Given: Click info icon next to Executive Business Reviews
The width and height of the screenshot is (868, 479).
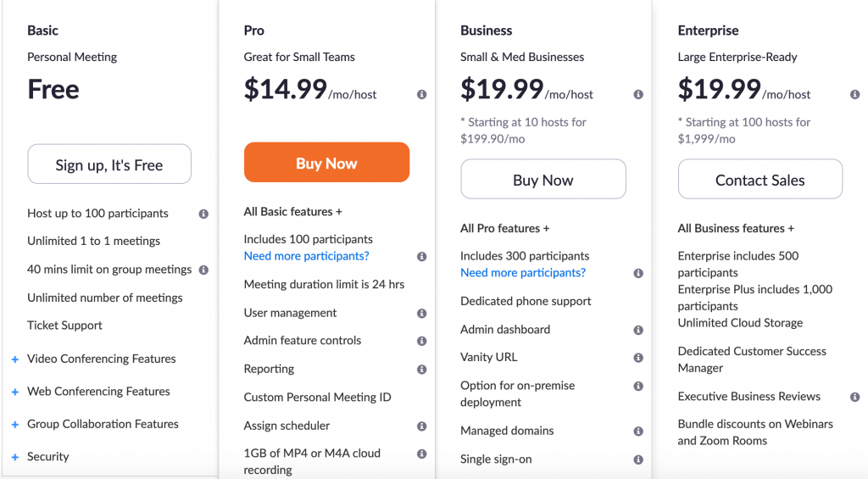Looking at the screenshot, I should (x=855, y=397).
